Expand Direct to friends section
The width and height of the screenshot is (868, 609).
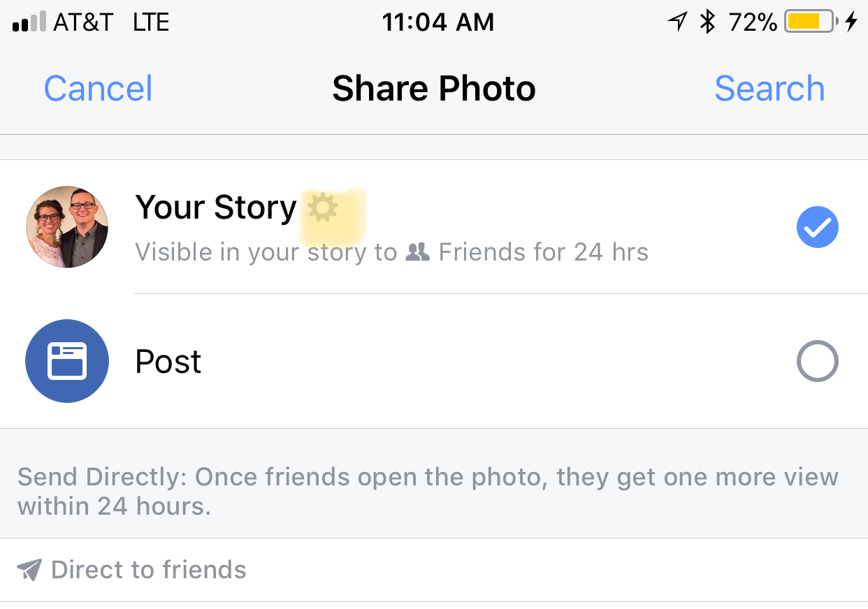(148, 570)
